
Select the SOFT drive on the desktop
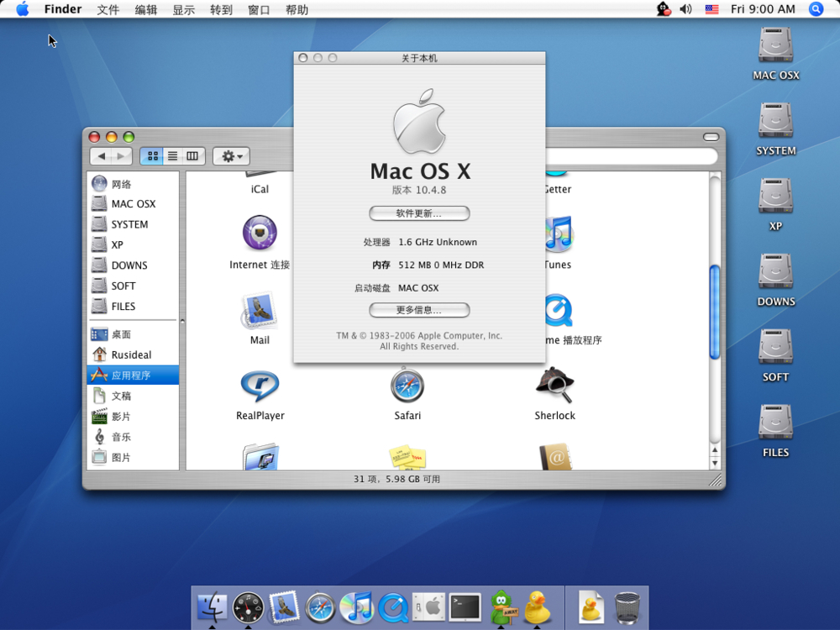[775, 355]
